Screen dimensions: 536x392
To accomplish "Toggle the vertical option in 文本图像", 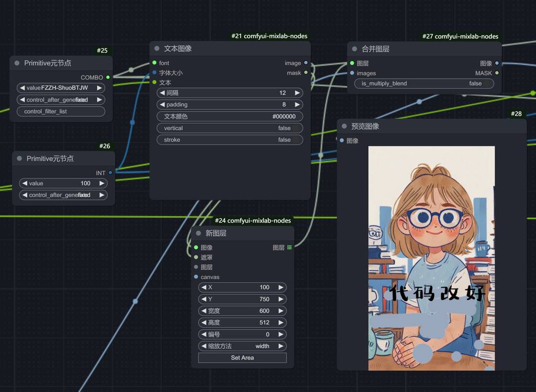I will pos(229,128).
